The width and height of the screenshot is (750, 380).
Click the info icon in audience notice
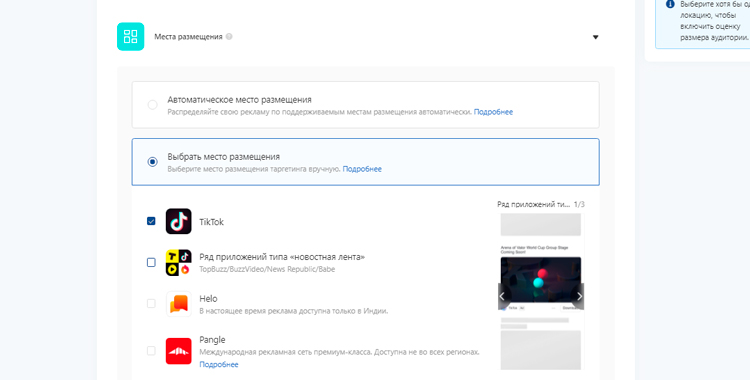tap(670, 4)
